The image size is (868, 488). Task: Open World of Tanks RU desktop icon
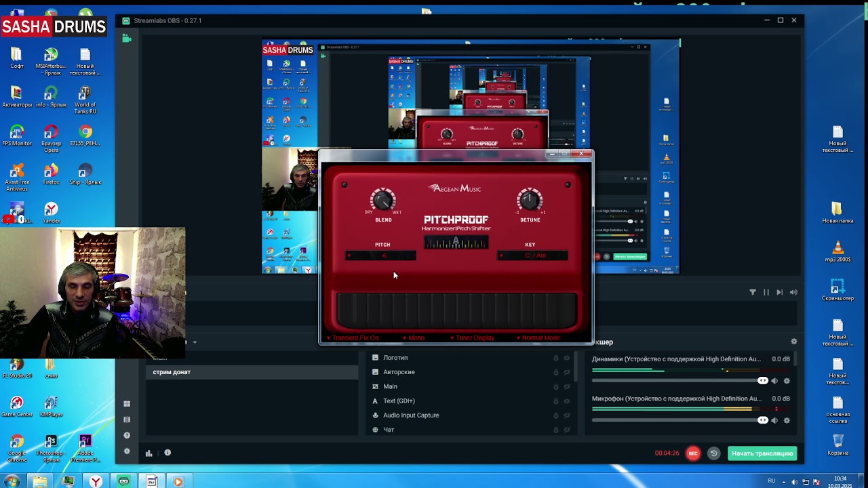point(85,100)
